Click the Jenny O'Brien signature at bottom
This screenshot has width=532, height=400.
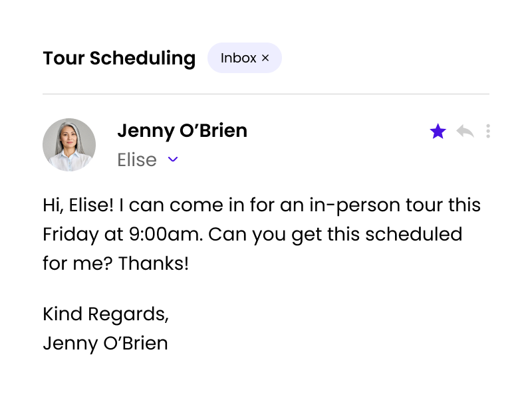click(x=105, y=344)
